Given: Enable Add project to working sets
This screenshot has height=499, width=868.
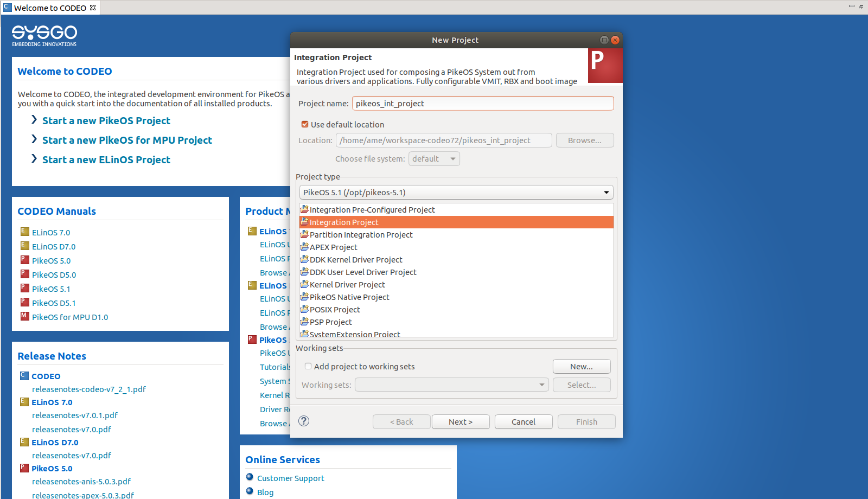Looking at the screenshot, I should [308, 366].
